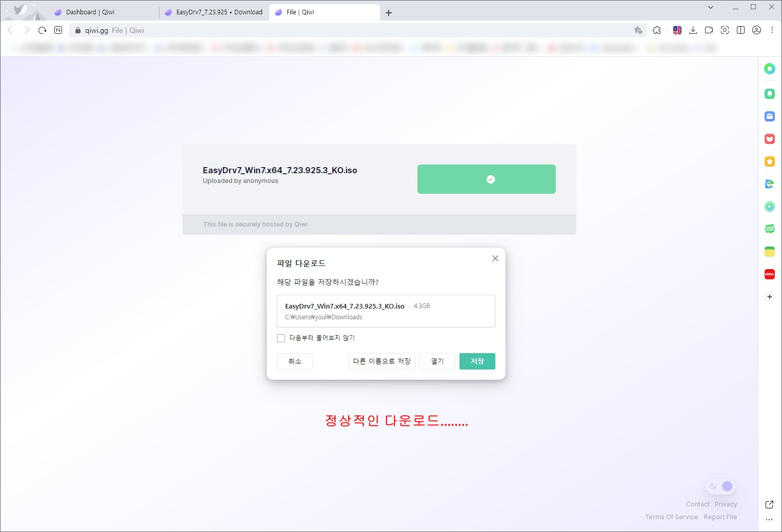Click 'This file is securely hosted by Qiwi'
Screen dimensions: 782x532
point(255,224)
